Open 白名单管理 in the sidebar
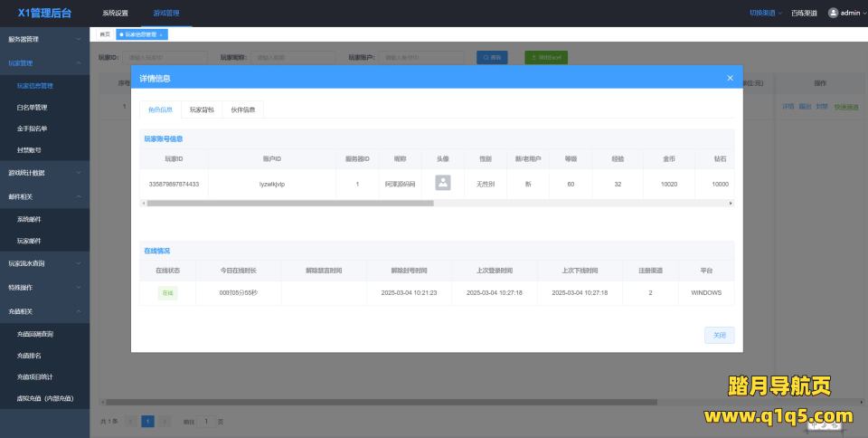 point(33,108)
